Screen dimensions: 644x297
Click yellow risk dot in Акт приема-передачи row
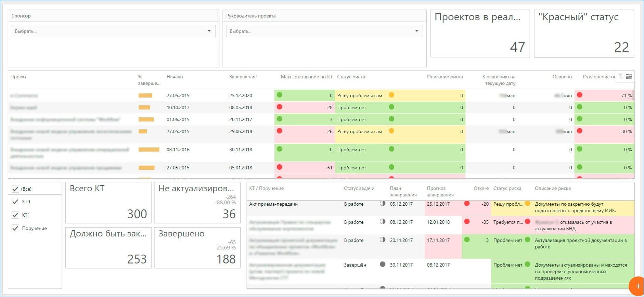(x=527, y=204)
